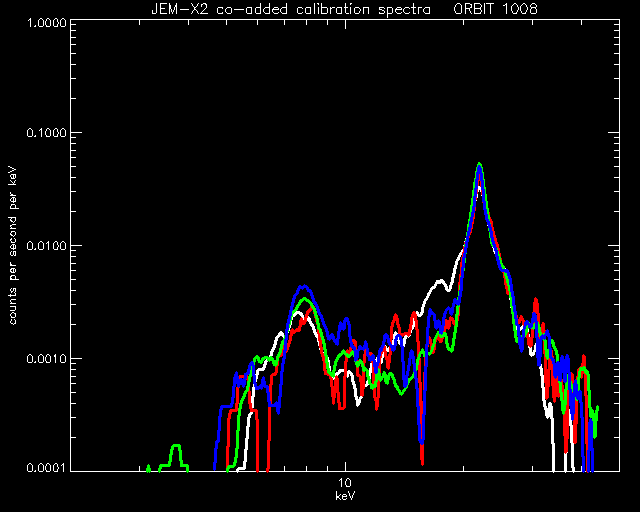Viewport: 640px width, 512px height.
Task: Click the small isolated green bump at far left
Action: click(x=176, y=446)
